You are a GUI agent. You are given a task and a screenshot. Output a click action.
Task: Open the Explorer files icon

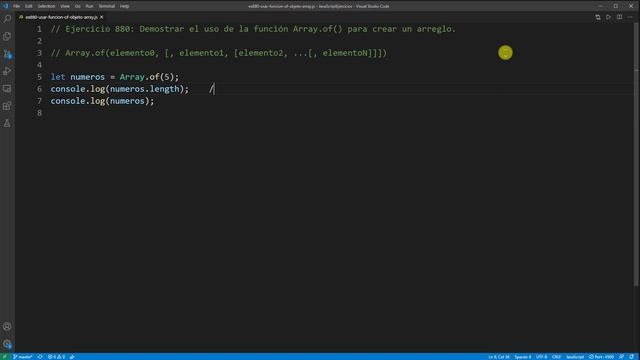pyautogui.click(x=7, y=36)
